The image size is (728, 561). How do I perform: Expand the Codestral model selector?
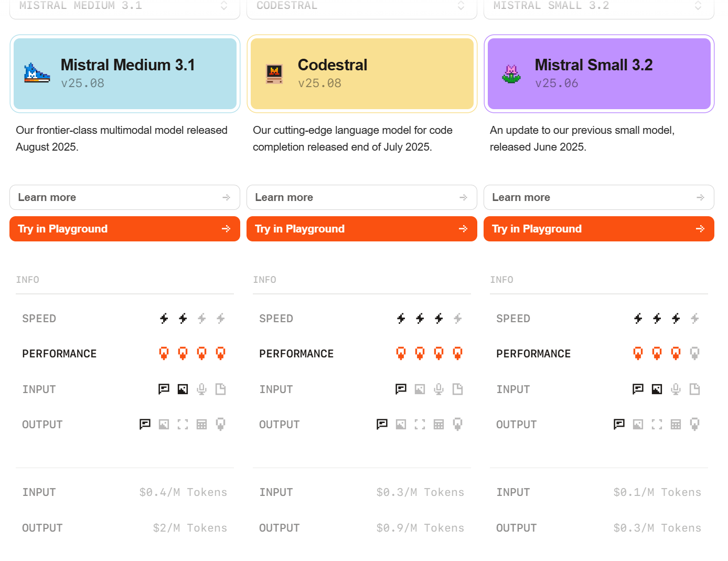click(362, 6)
